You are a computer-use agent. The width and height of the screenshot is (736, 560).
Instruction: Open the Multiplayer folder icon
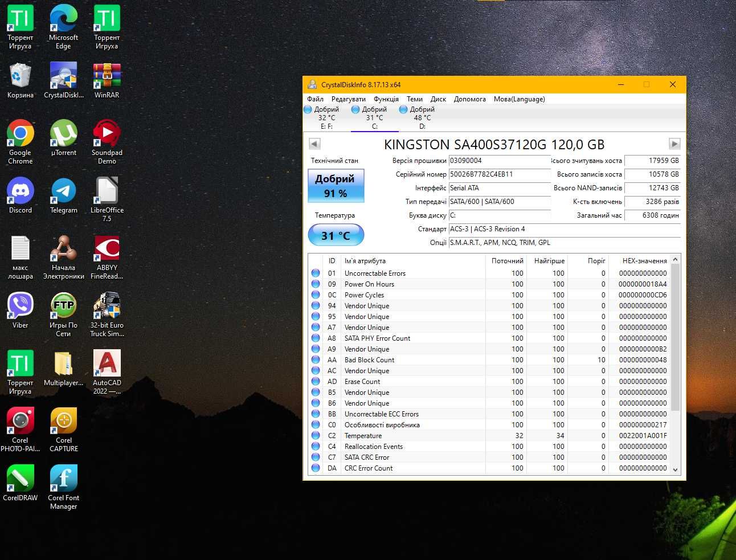coord(63,368)
